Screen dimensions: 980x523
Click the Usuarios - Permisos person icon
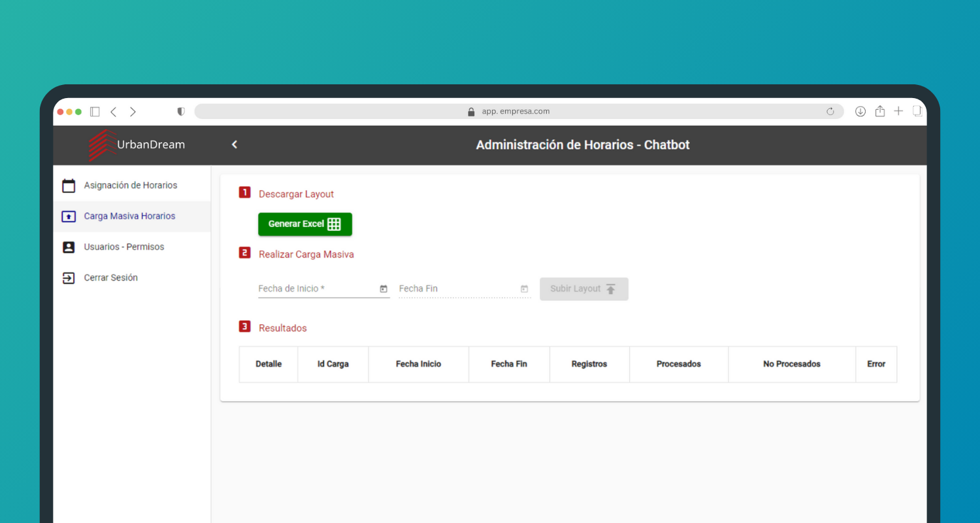point(69,247)
